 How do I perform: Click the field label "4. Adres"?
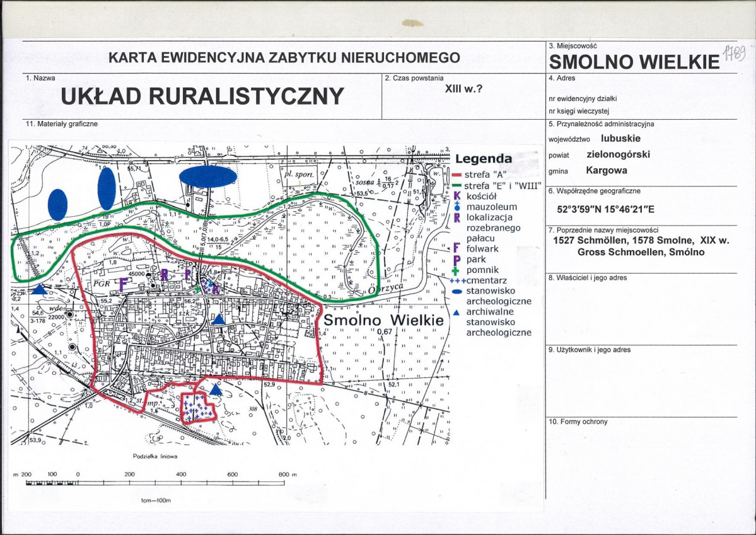click(x=562, y=78)
